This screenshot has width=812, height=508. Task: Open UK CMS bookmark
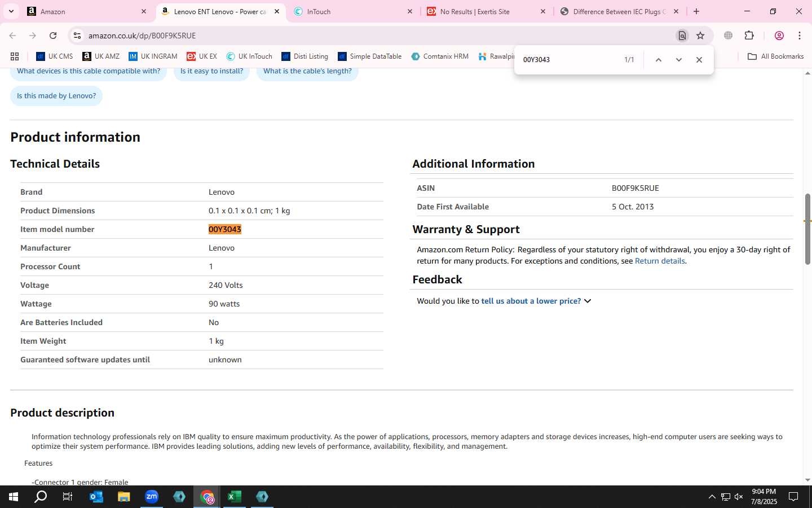click(x=55, y=56)
